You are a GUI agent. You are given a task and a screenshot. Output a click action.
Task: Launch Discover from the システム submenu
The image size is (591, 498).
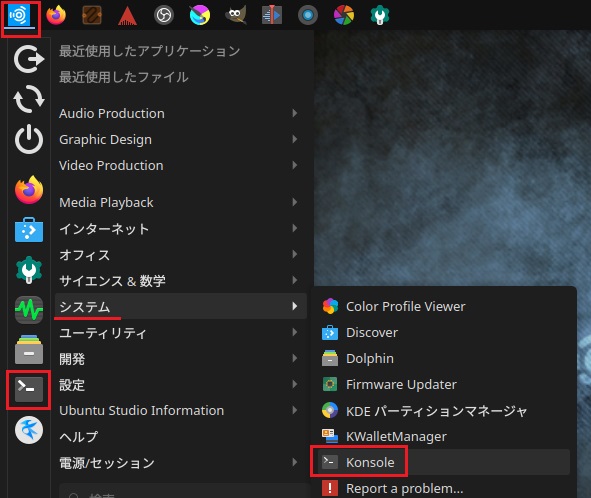443,333
